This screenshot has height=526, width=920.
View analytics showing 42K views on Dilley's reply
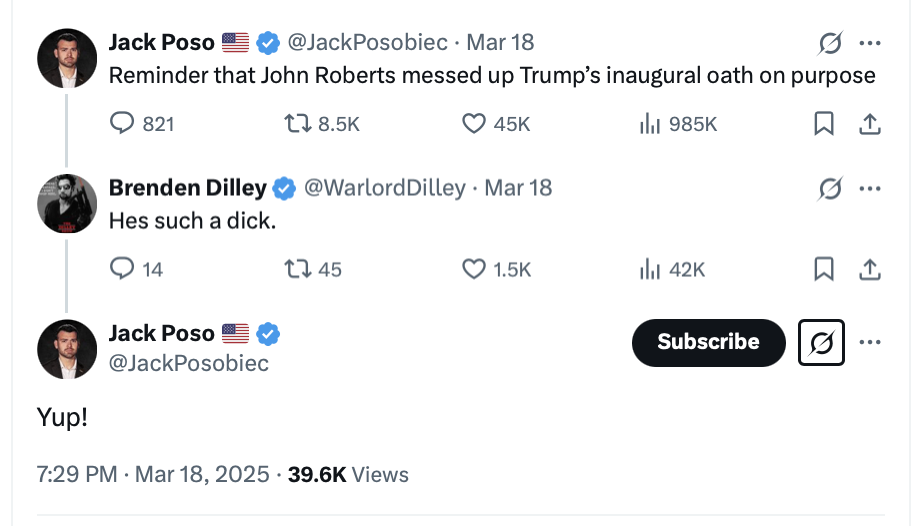[650, 269]
